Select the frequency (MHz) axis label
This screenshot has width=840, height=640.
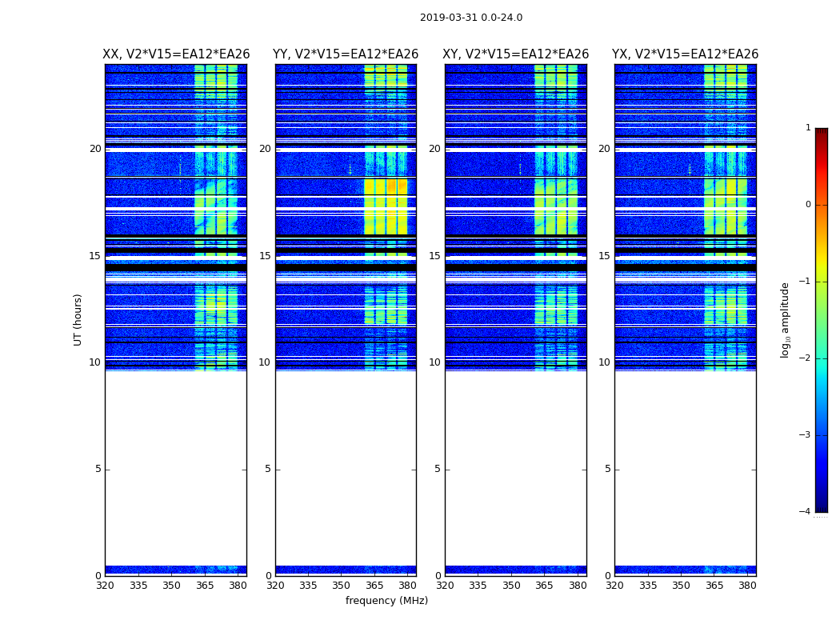point(386,600)
